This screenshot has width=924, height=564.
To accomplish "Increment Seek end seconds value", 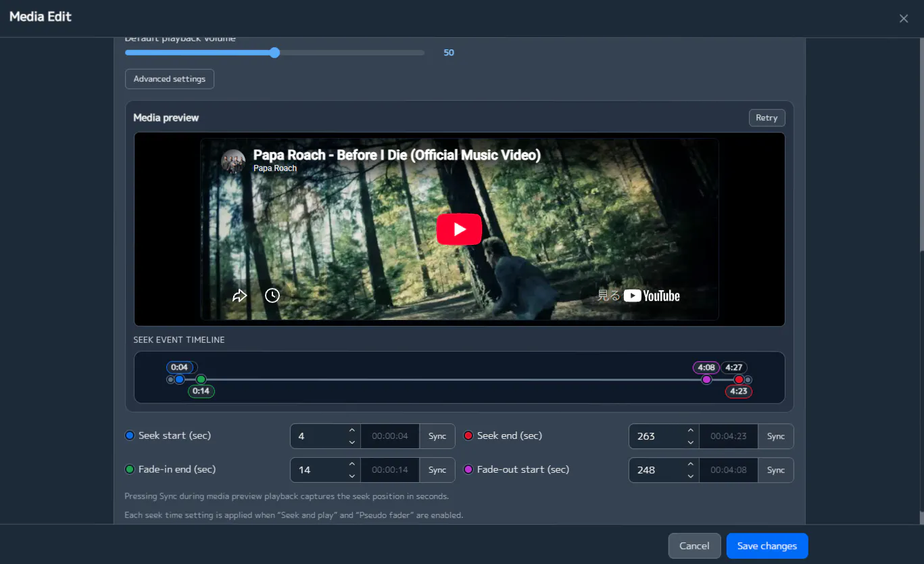I will (x=690, y=430).
